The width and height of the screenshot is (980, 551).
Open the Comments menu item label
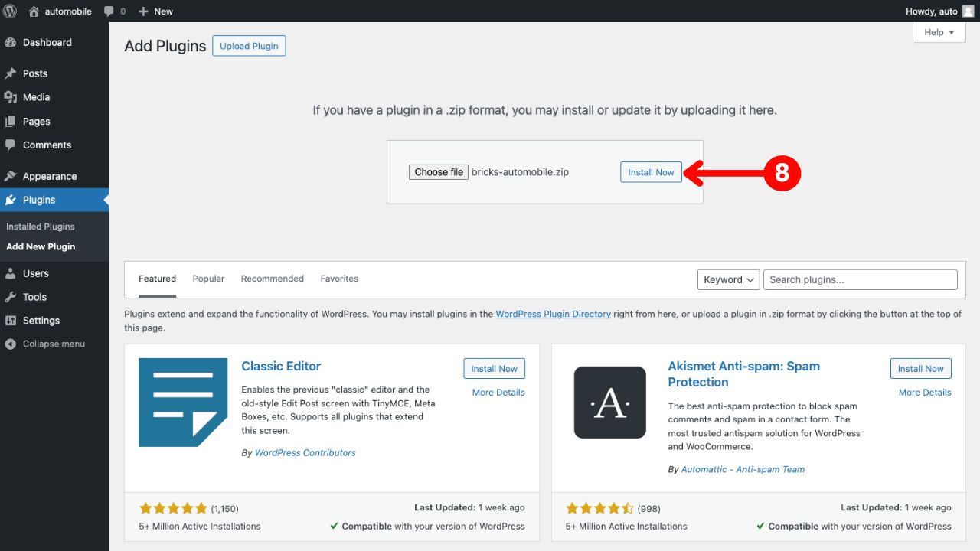tap(47, 145)
